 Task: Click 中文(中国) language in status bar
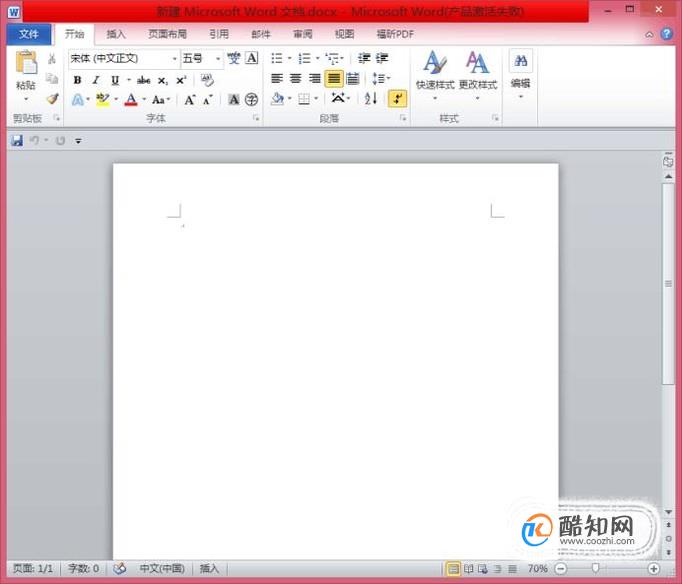click(162, 568)
